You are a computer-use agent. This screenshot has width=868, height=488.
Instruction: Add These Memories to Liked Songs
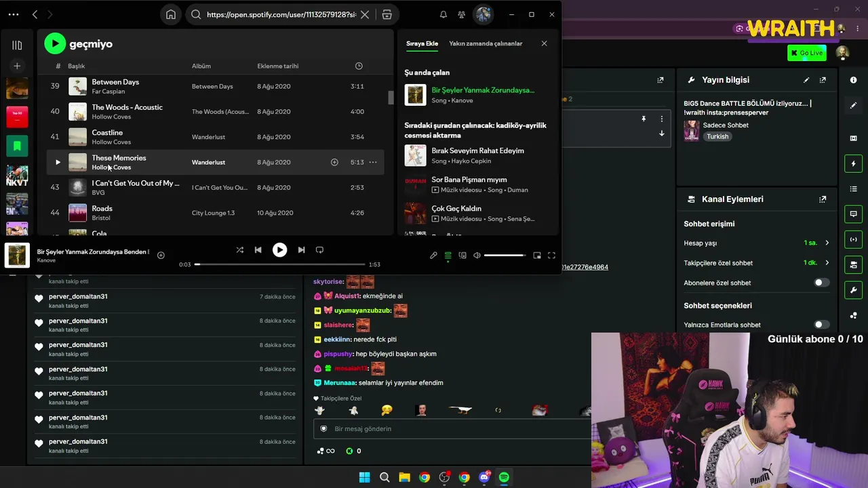point(334,162)
